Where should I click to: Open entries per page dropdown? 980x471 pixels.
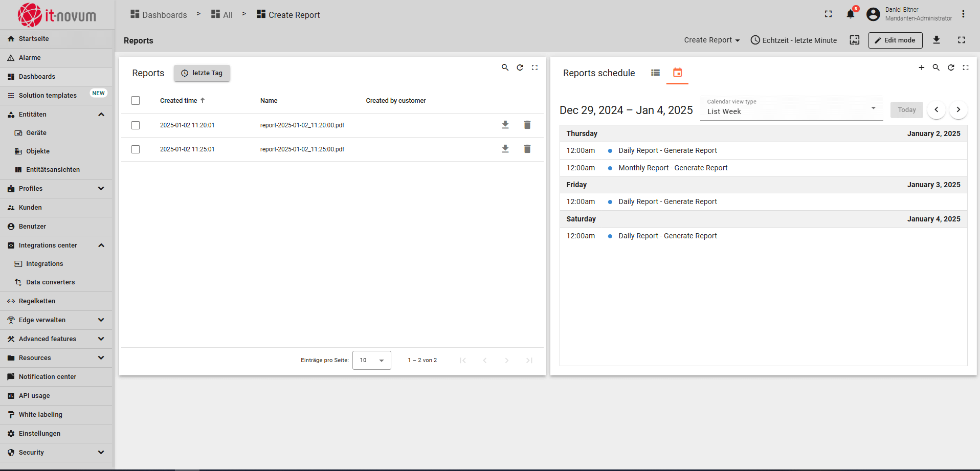[x=371, y=360]
